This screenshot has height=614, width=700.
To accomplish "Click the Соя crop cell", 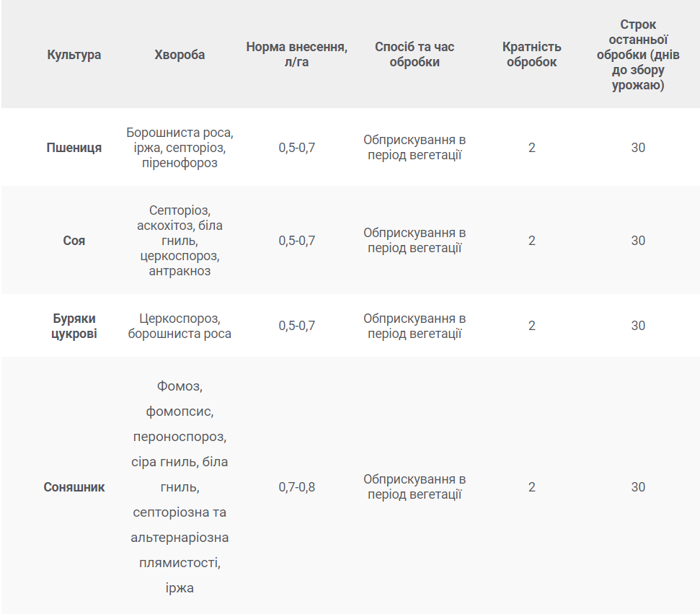I will [74, 241].
